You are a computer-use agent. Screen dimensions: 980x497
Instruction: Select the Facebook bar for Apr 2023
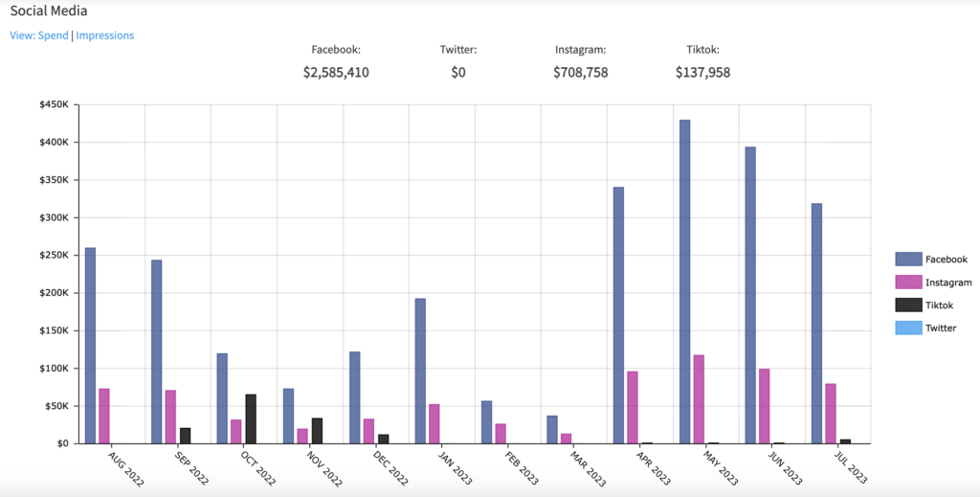coord(619,315)
